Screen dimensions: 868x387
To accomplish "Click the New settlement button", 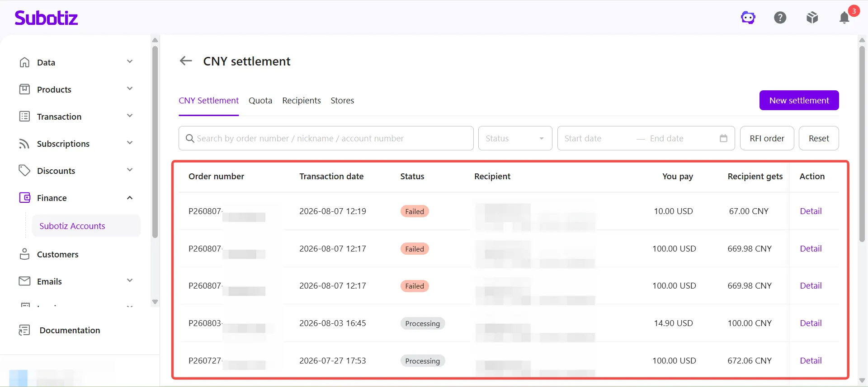I will click(799, 100).
